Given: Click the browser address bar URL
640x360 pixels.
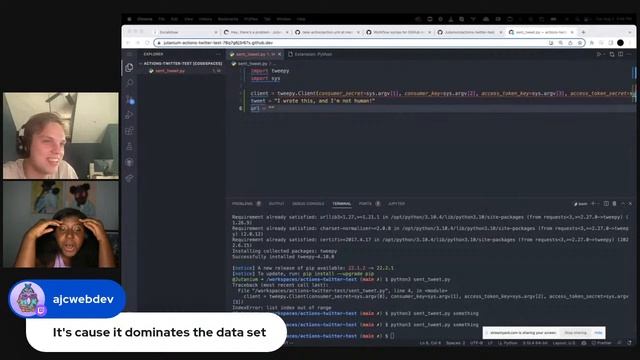Looking at the screenshot, I should point(218,43).
